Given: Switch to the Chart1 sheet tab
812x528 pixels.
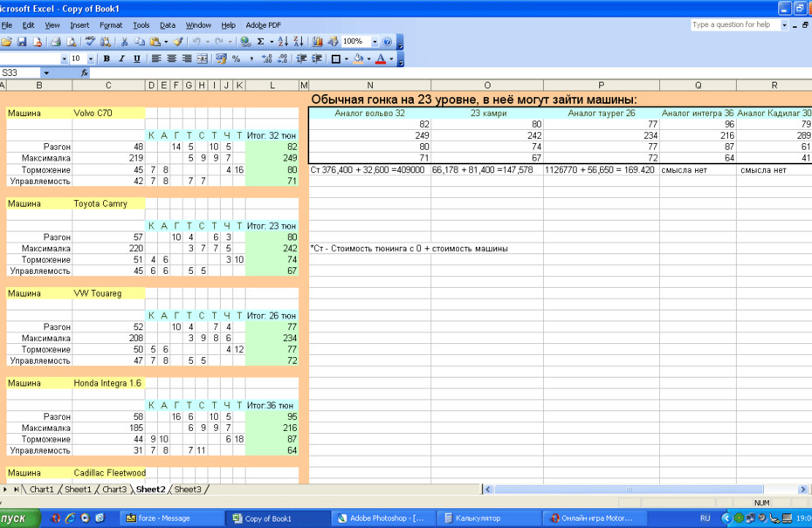Looking at the screenshot, I should click(41, 490).
